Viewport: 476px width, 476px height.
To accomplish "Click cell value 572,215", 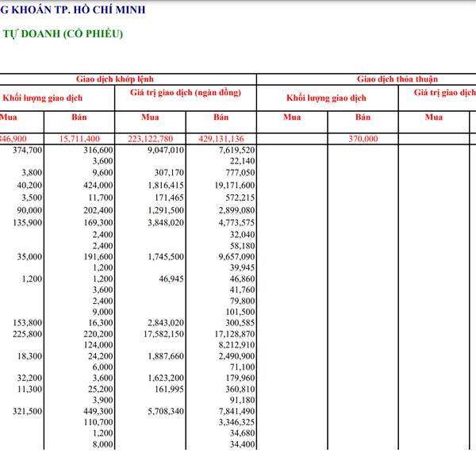I will (240, 198).
